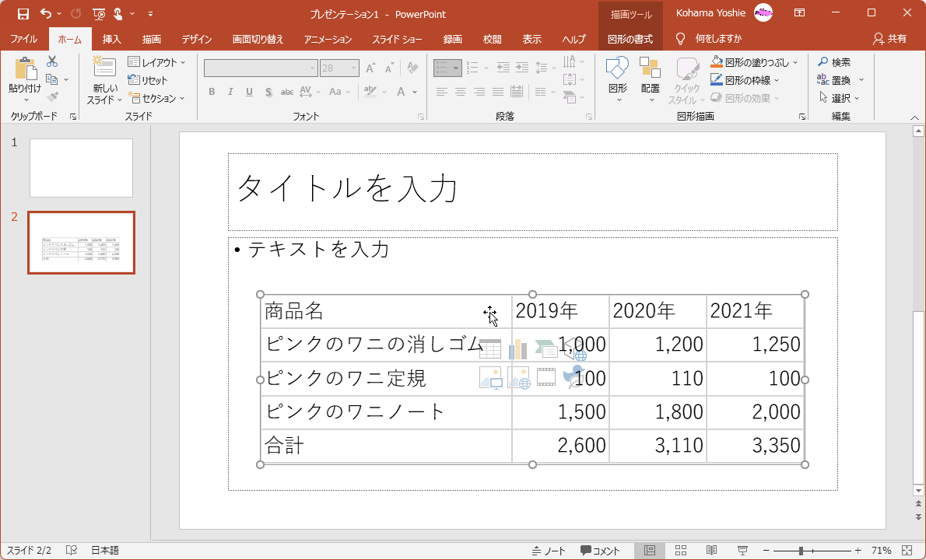Switch to the 図形の書式 tab
926x560 pixels.
630,39
